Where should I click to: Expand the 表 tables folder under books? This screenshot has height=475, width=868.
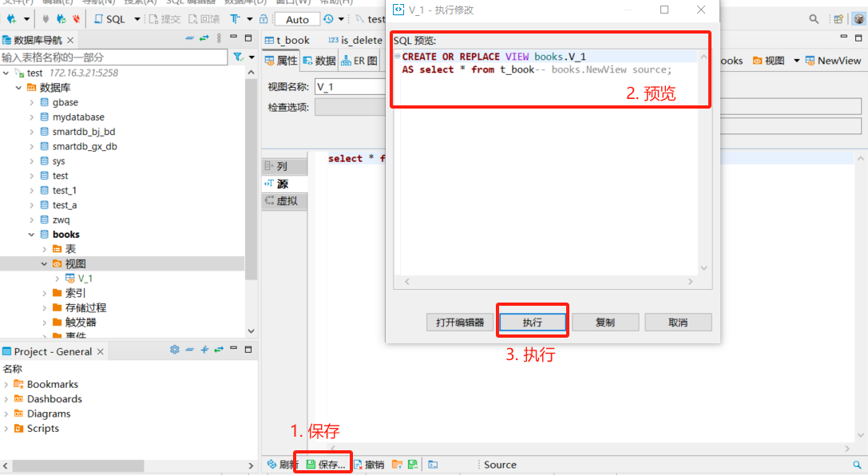coord(45,249)
